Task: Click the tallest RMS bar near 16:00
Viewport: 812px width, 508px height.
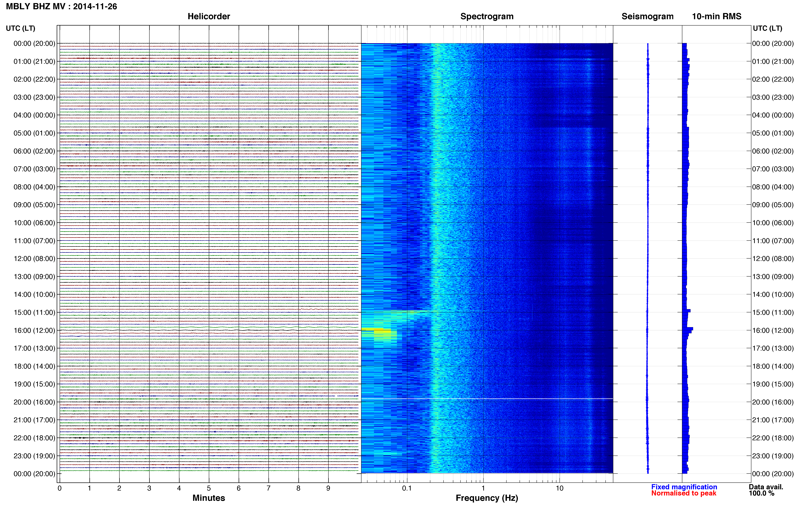Action: pos(687,329)
